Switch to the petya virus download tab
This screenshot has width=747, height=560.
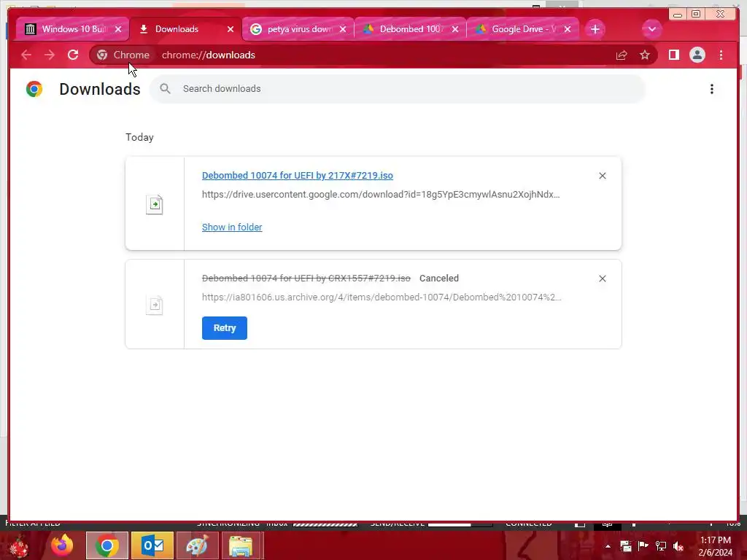(x=300, y=29)
